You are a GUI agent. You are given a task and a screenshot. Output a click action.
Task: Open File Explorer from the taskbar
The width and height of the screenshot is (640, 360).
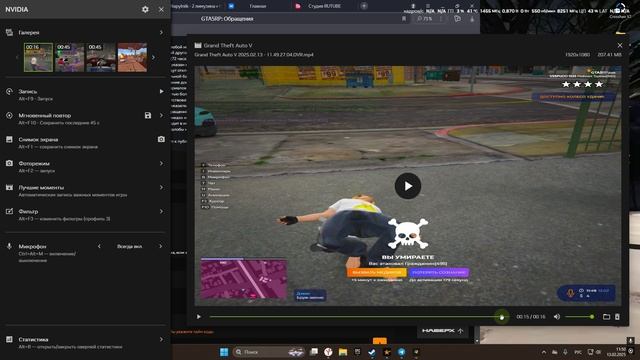pyautogui.click(x=343, y=352)
